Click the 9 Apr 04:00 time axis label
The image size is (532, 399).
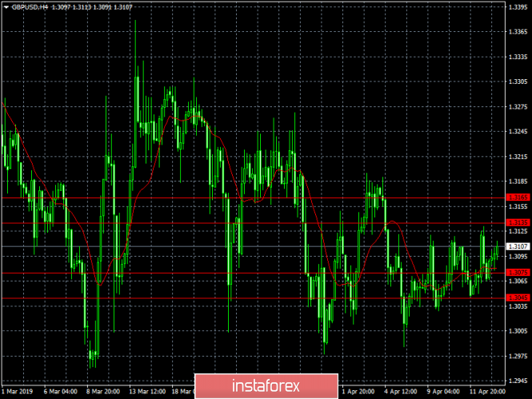tap(443, 392)
